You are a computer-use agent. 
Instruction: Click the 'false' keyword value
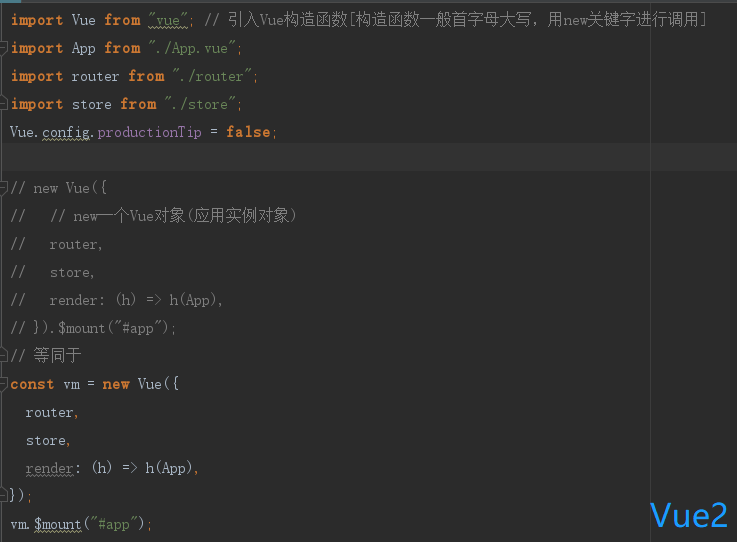[x=248, y=132]
